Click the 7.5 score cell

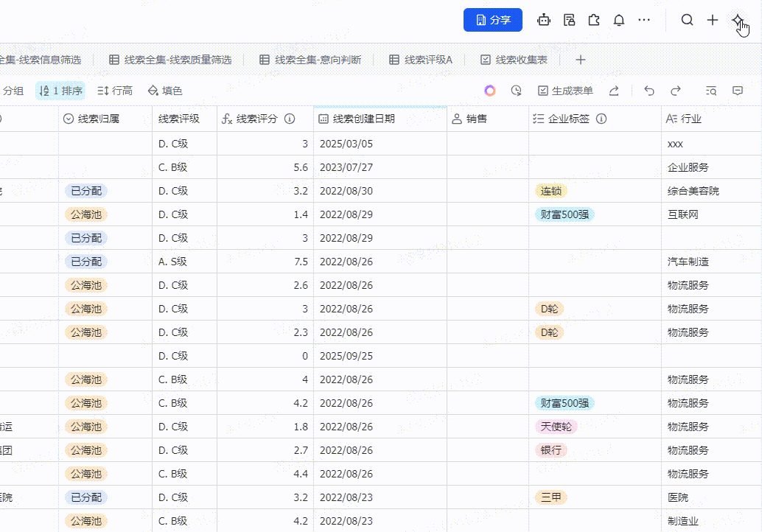[265, 262]
